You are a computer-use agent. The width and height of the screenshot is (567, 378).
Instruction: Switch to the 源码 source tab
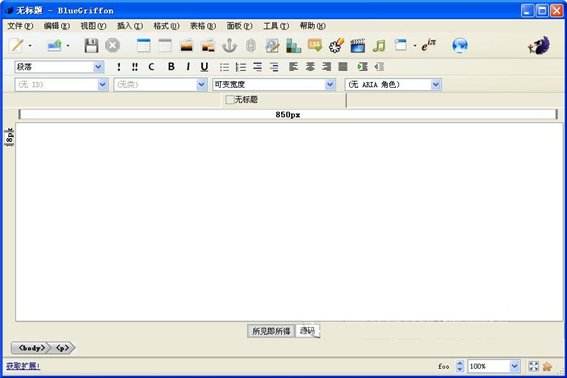click(307, 331)
